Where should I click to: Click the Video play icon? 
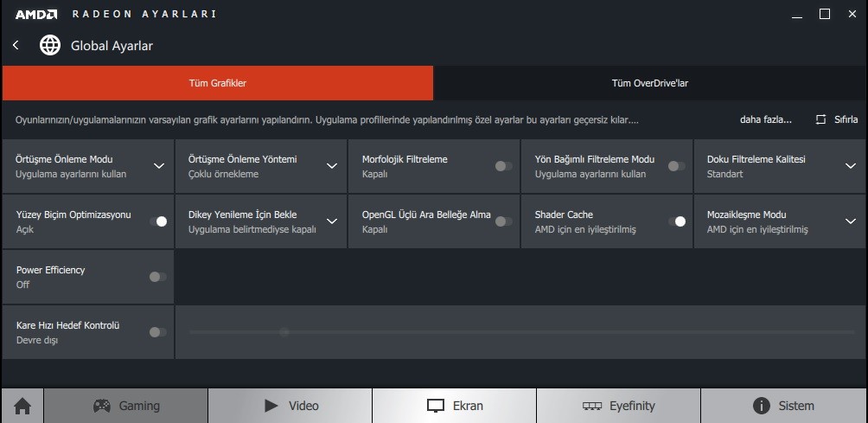point(271,406)
